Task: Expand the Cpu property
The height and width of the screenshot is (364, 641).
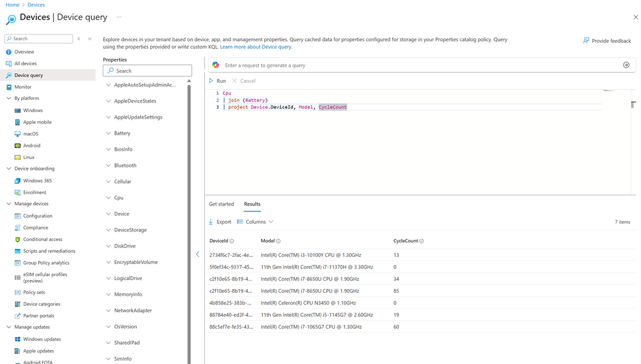Action: pyautogui.click(x=108, y=197)
